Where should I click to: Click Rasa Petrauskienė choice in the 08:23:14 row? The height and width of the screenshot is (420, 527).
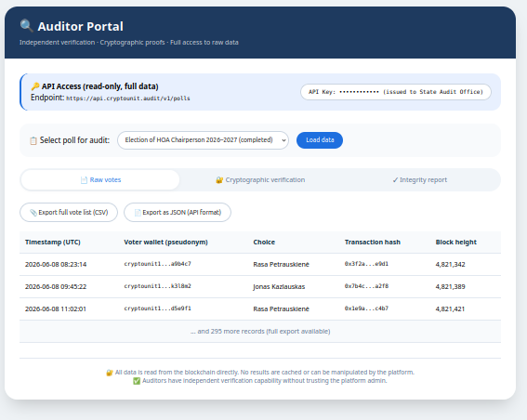point(281,265)
